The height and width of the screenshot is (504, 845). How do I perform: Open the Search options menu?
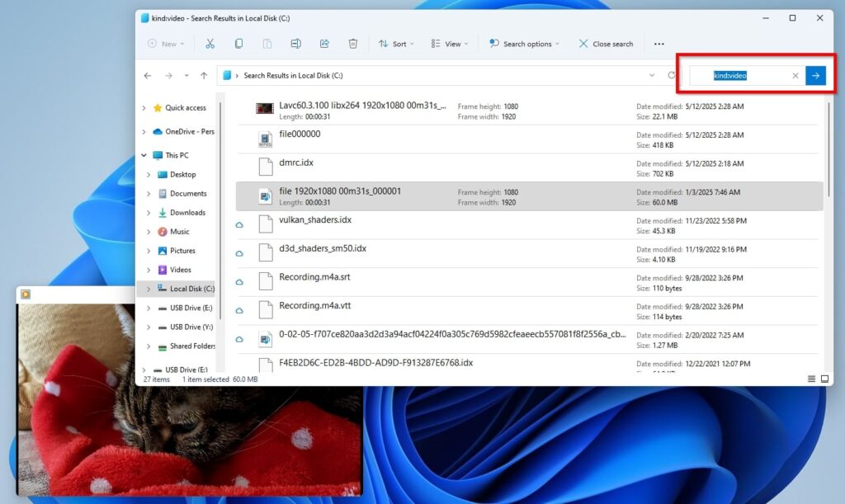(524, 44)
